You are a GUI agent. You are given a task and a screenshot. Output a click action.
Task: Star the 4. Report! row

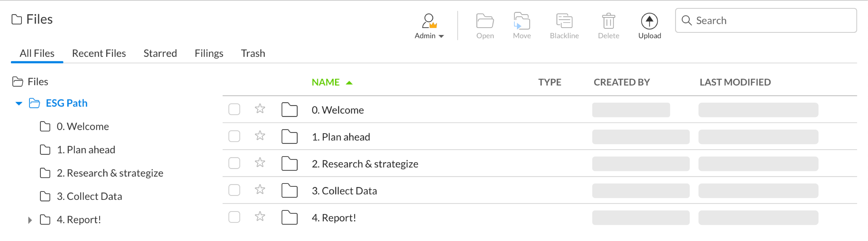point(260,217)
